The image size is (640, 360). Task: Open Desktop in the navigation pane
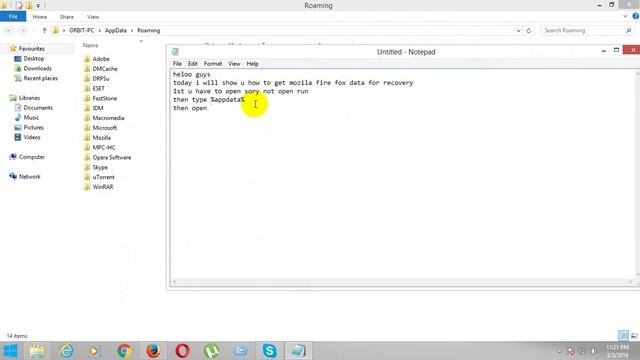33,58
